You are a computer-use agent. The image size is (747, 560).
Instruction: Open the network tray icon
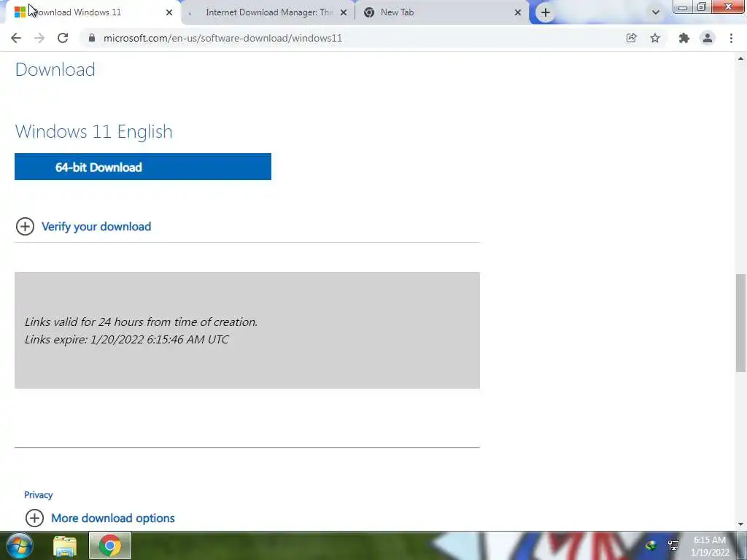[673, 545]
